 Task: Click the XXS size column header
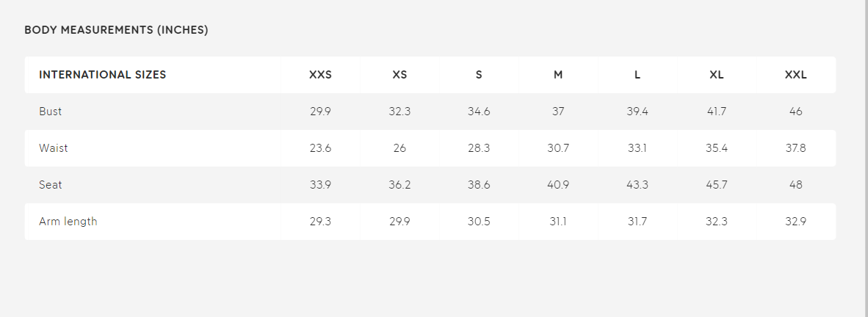pos(320,75)
